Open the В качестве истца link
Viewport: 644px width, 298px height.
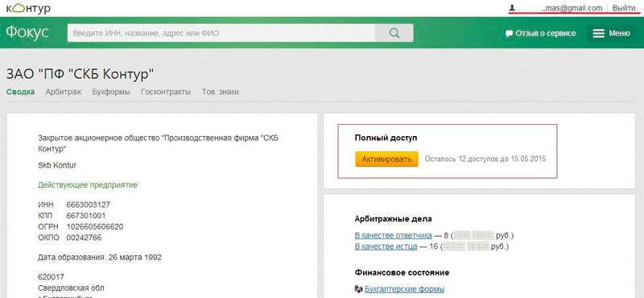386,246
